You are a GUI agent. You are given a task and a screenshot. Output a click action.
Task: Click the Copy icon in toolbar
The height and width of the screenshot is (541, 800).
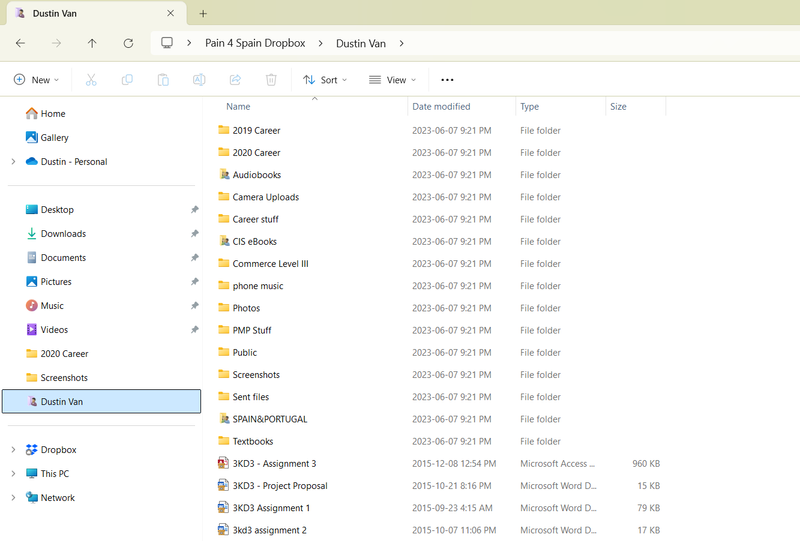click(x=127, y=80)
